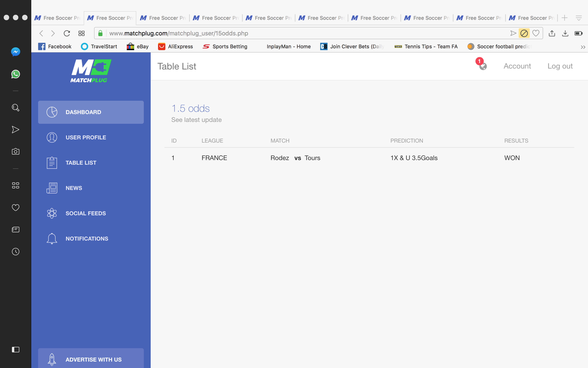Image resolution: width=588 pixels, height=368 pixels.
Task: Click the MatchPlug logo
Action: pos(91,71)
